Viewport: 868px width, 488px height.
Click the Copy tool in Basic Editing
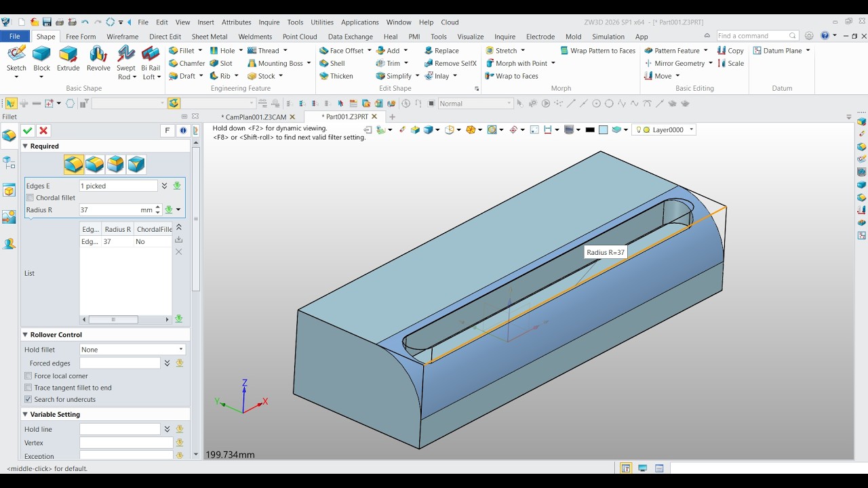tap(730, 50)
